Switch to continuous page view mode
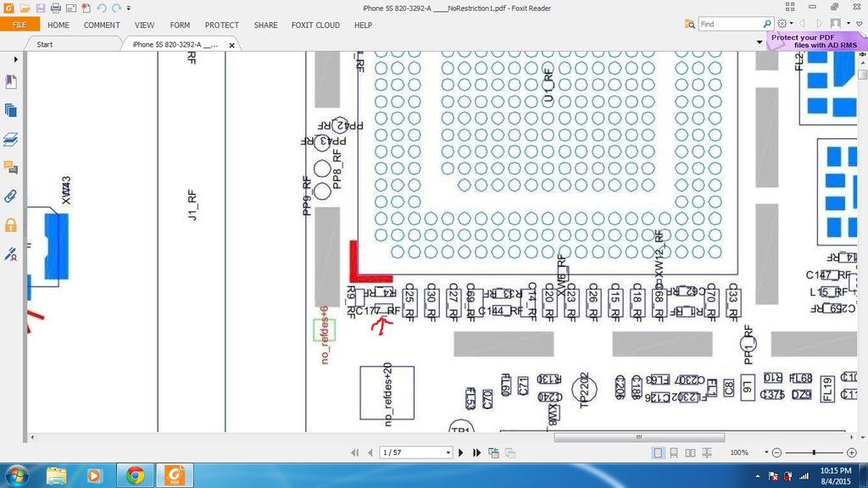The height and width of the screenshot is (488, 868). (674, 453)
